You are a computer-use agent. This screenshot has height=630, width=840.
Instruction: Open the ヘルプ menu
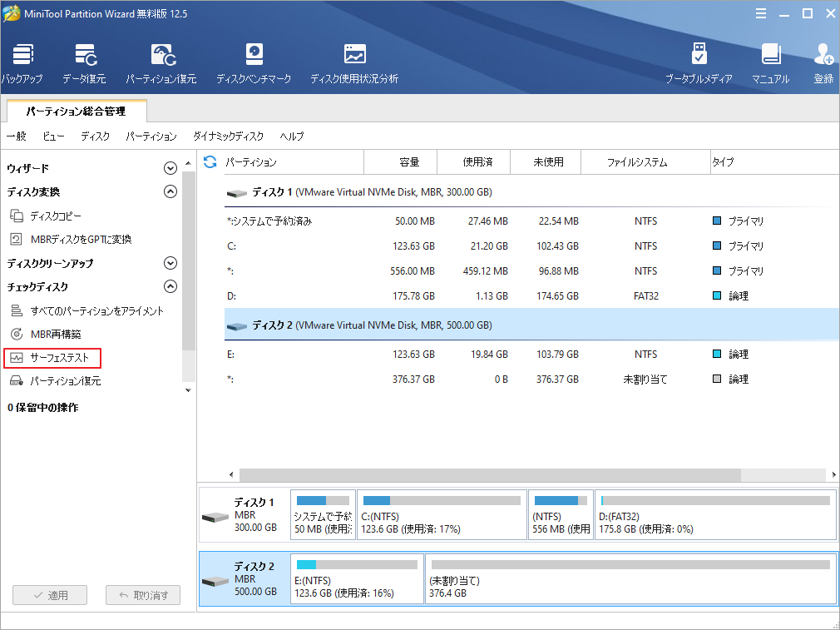[x=292, y=136]
